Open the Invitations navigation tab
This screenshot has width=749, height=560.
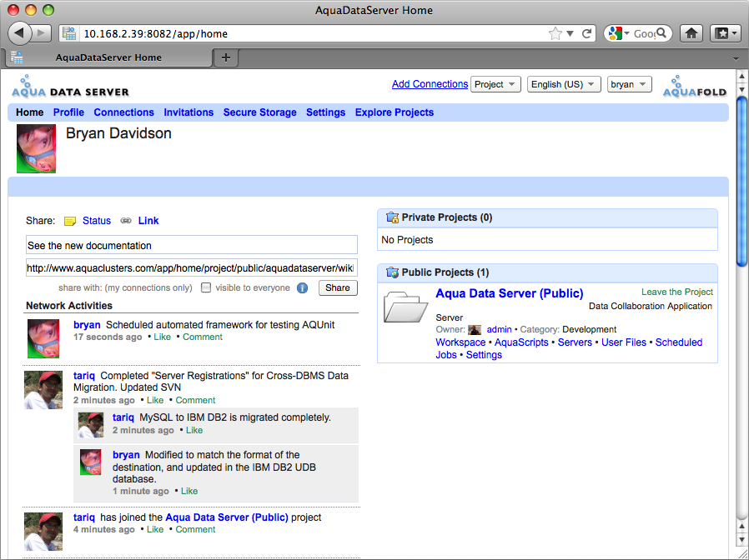[189, 112]
